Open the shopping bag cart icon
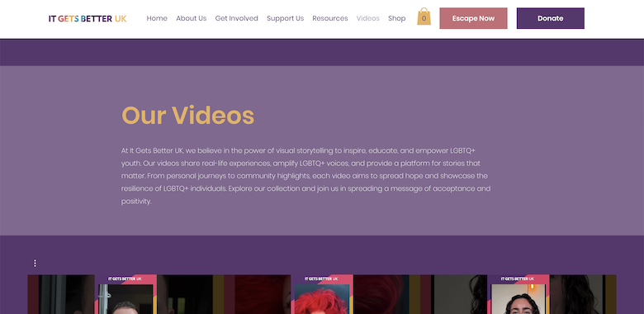Screen dimensions: 644x314 424,17
